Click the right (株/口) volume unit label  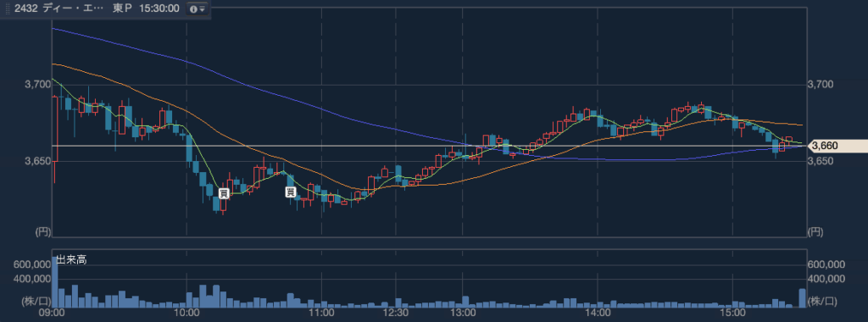coord(822,302)
